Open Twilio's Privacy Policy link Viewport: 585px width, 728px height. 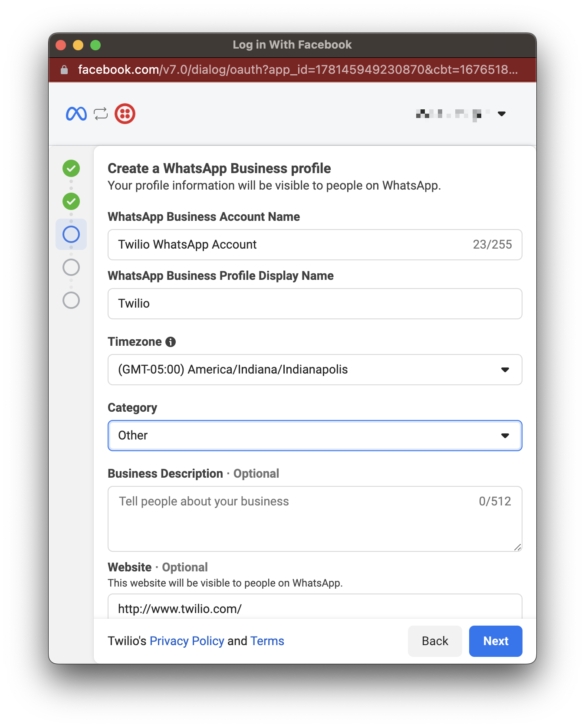[187, 641]
